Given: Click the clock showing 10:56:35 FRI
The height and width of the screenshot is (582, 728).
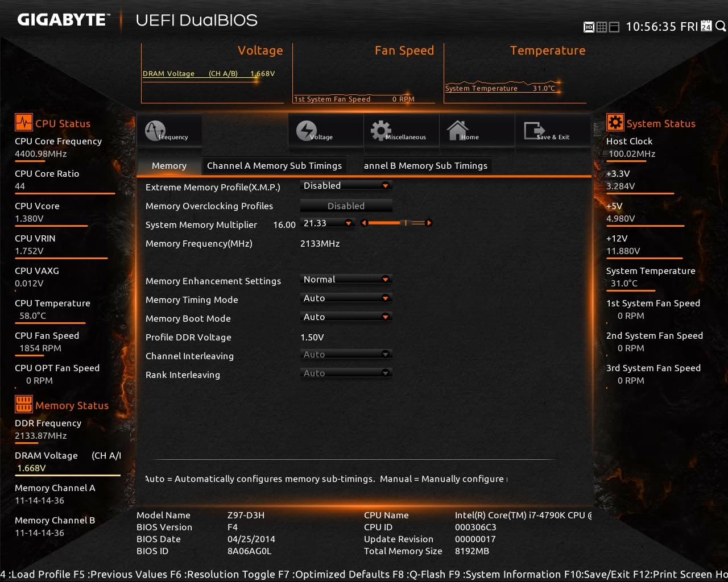Looking at the screenshot, I should [x=661, y=27].
